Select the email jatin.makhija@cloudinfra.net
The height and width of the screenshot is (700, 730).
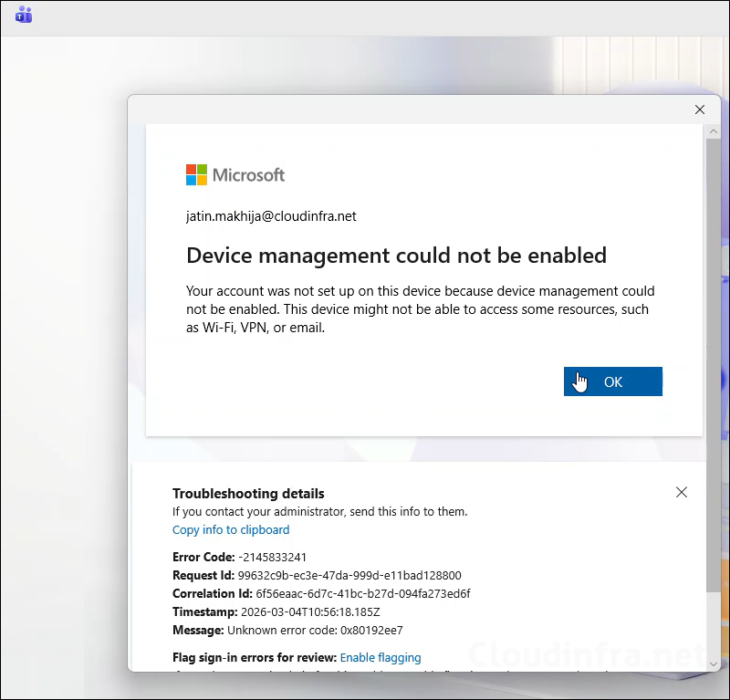click(x=269, y=216)
